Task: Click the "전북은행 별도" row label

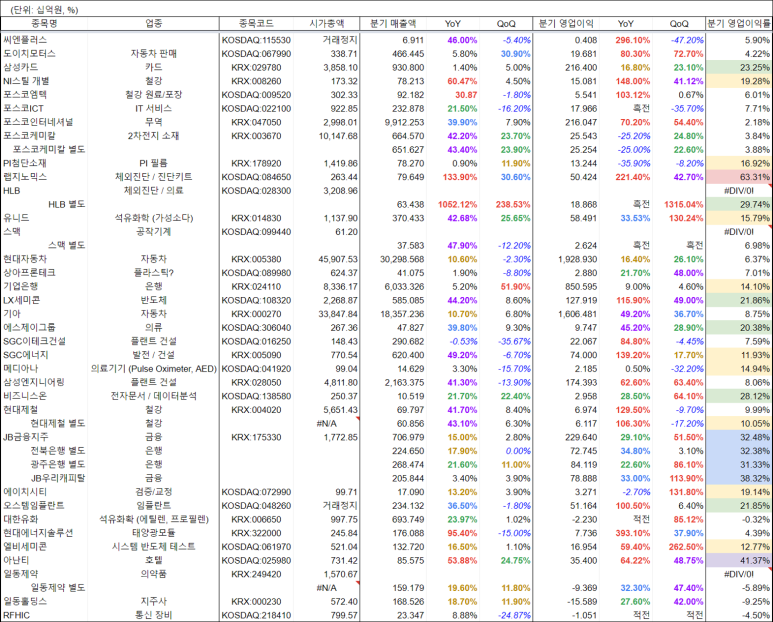Action: 58,451
